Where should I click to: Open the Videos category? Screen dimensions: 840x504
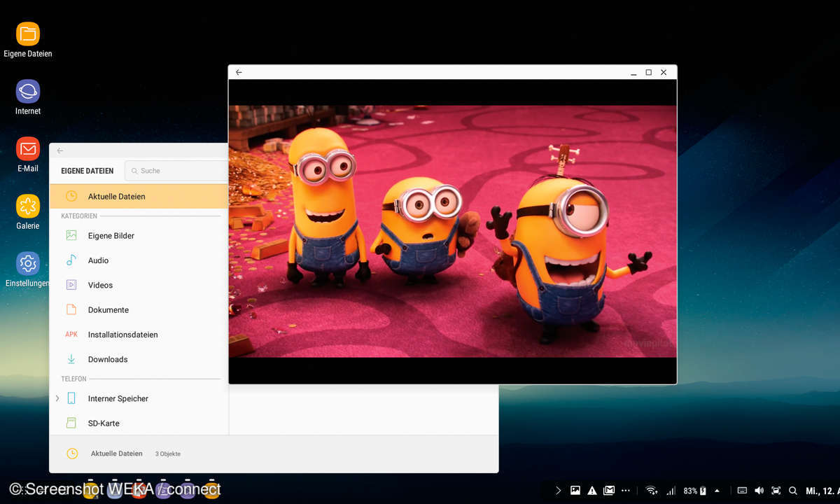tap(139, 285)
